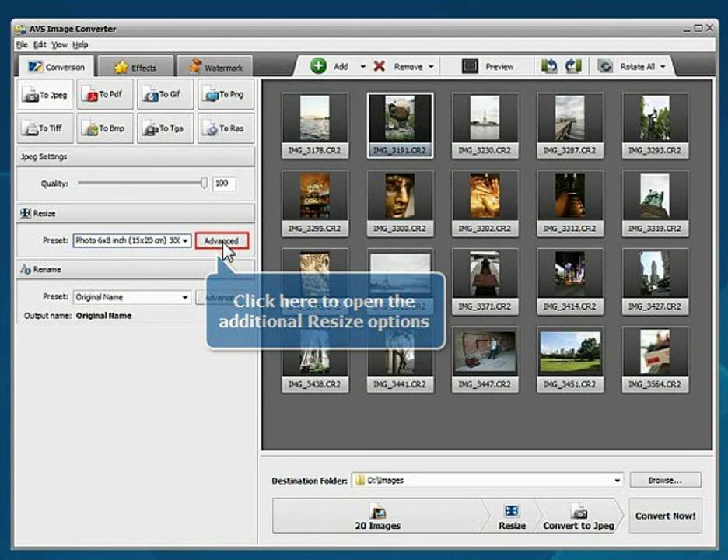Open the Remove dropdown arrow
This screenshot has width=728, height=560.
[x=431, y=67]
